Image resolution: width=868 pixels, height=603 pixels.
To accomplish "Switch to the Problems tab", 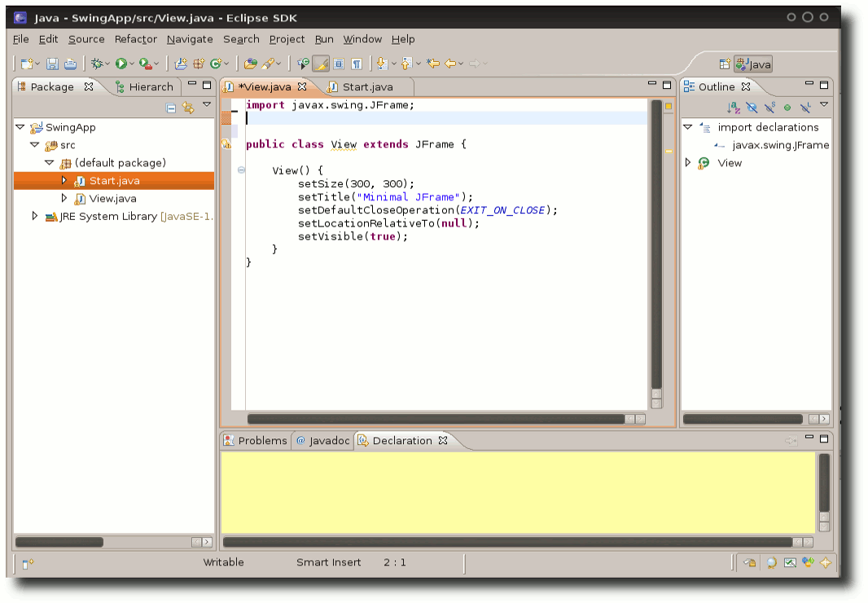I will (x=256, y=441).
